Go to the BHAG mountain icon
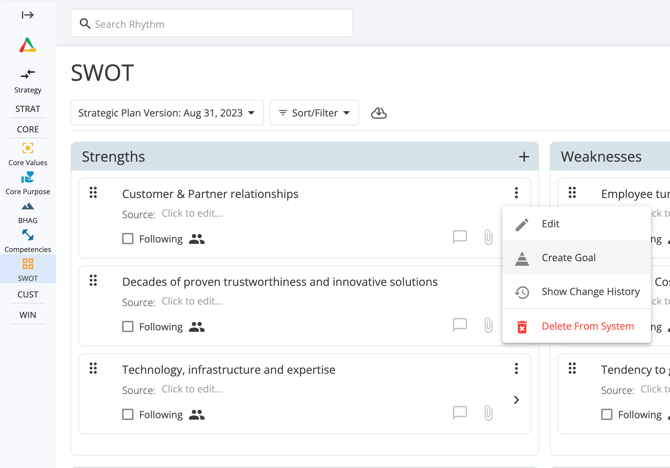Image resolution: width=670 pixels, height=468 pixels. click(x=27, y=207)
